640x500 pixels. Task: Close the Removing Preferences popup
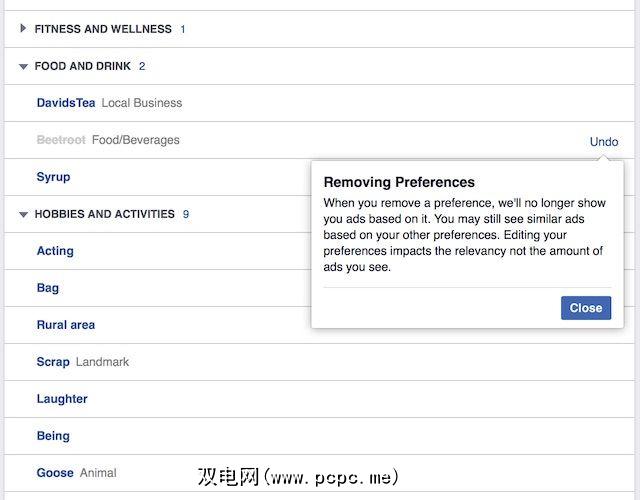click(x=585, y=308)
